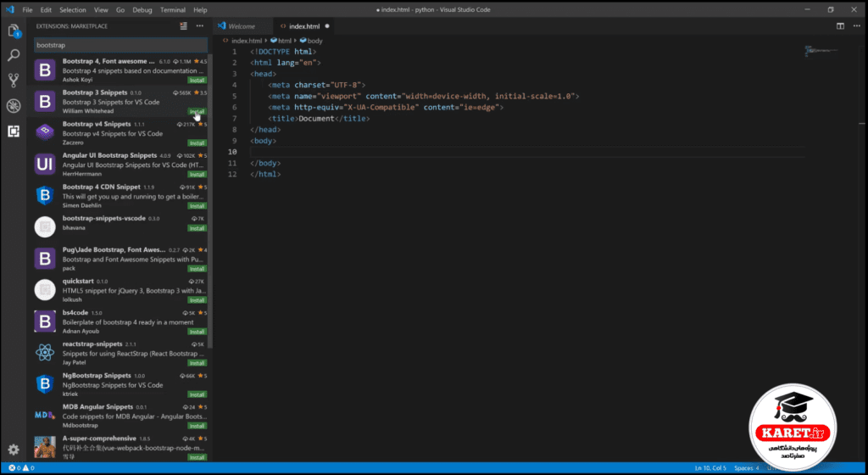Click the reactstrap-snippets React icon

point(45,353)
